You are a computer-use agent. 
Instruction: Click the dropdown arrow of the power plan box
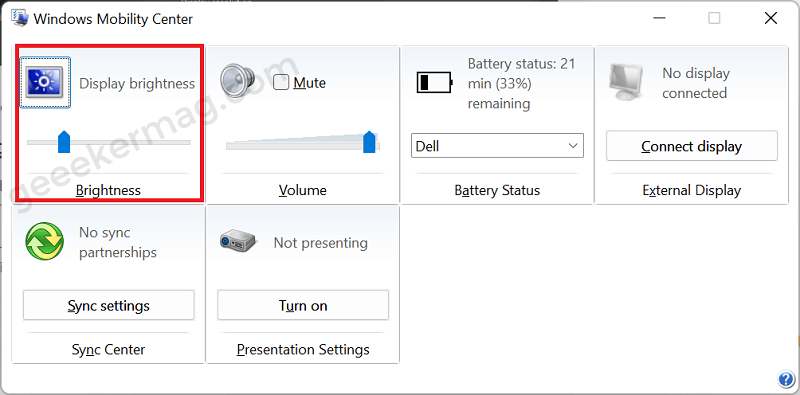572,146
